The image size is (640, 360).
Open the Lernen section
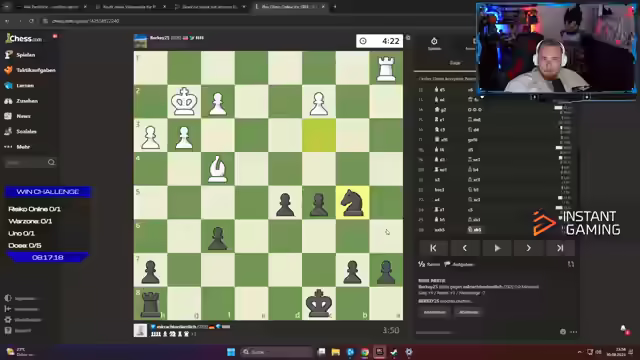(20, 85)
